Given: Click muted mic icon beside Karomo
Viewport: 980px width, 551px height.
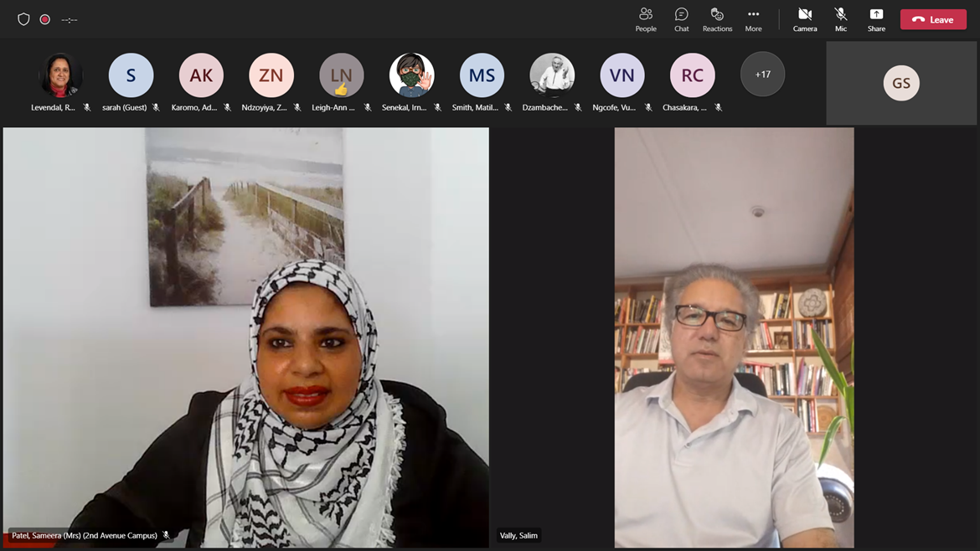Looking at the screenshot, I should click(228, 107).
